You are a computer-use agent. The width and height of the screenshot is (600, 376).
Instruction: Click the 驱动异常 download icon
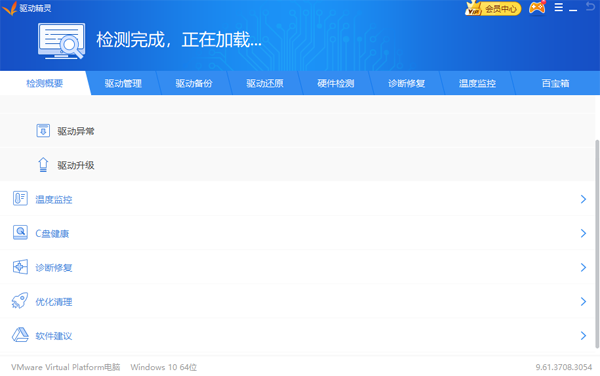pos(43,131)
